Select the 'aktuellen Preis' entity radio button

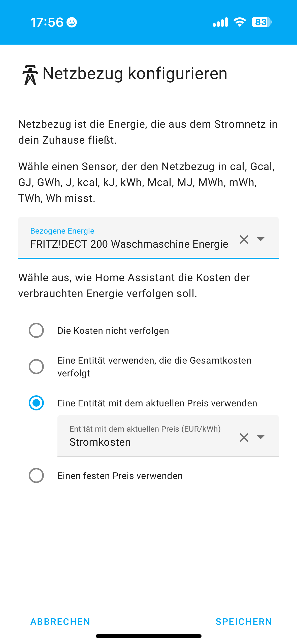[36, 403]
